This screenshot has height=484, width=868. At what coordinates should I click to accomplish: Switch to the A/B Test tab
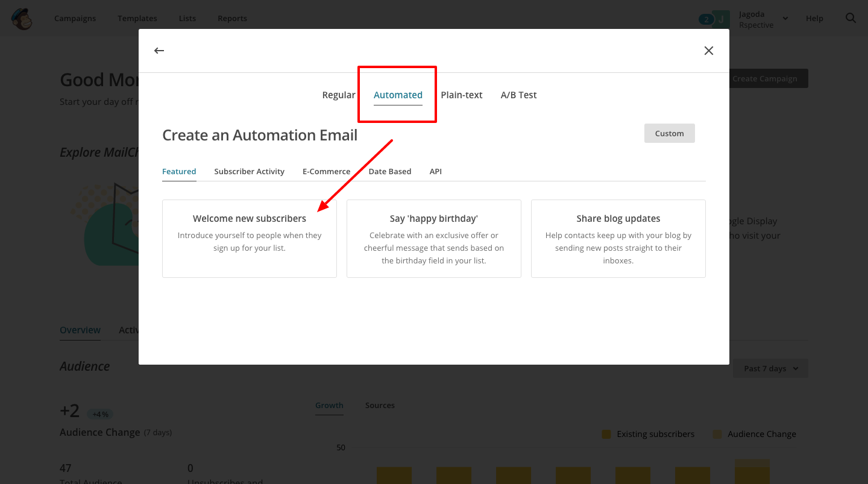[x=518, y=95]
